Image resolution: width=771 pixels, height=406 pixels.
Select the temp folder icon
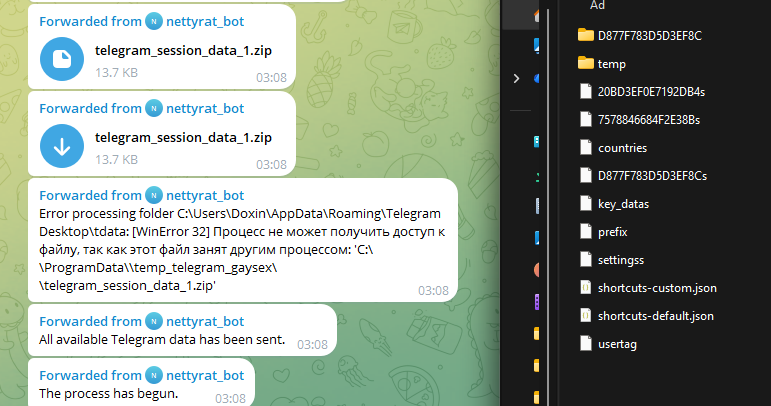point(586,63)
